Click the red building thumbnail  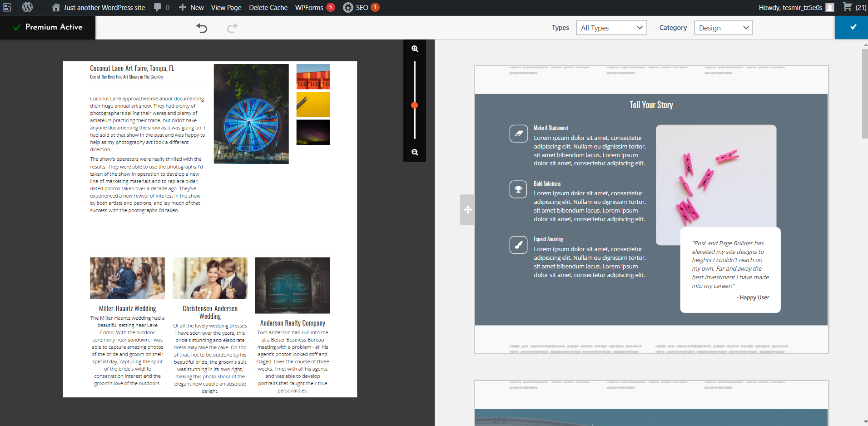click(313, 77)
